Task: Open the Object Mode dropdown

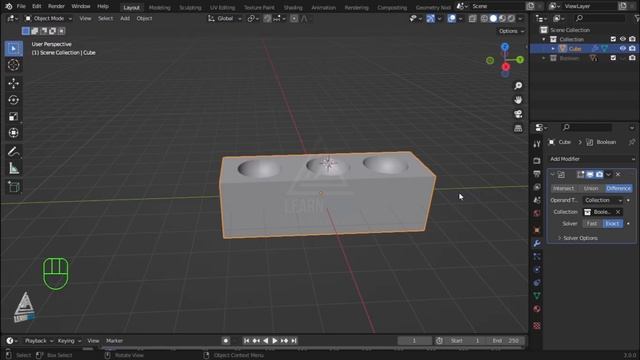Action: click(x=48, y=19)
